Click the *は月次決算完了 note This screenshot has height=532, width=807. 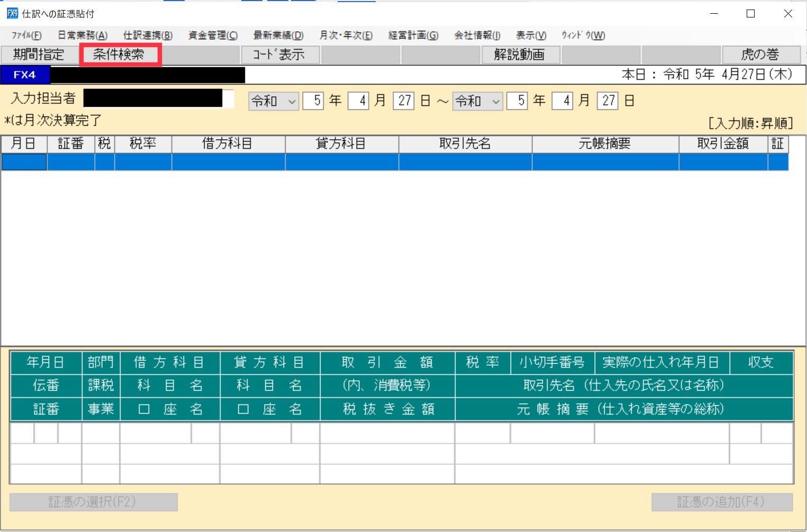click(52, 121)
